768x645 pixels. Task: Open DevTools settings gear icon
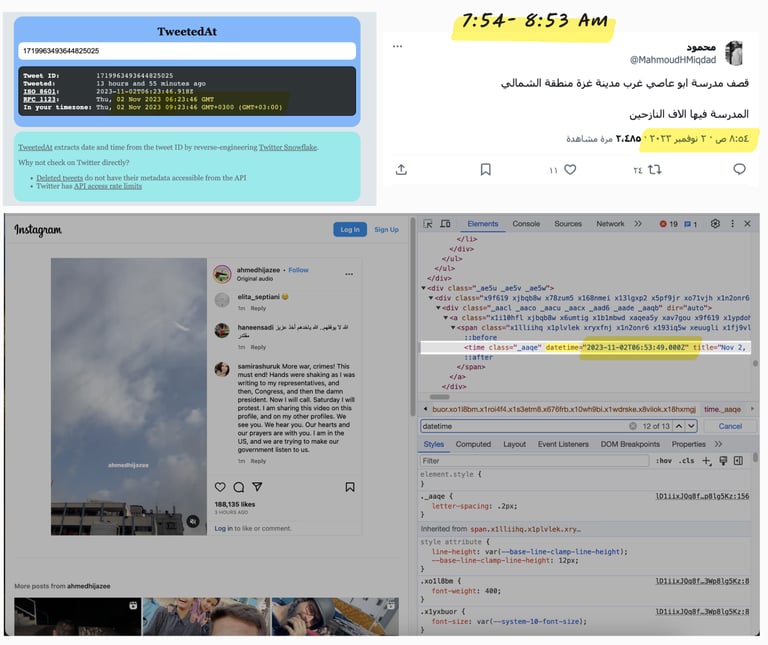(x=715, y=224)
